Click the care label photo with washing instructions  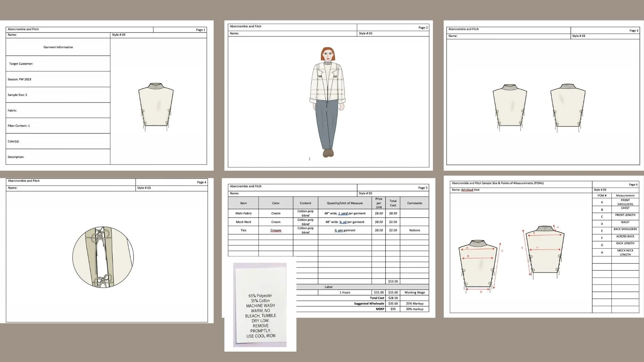[x=260, y=305]
